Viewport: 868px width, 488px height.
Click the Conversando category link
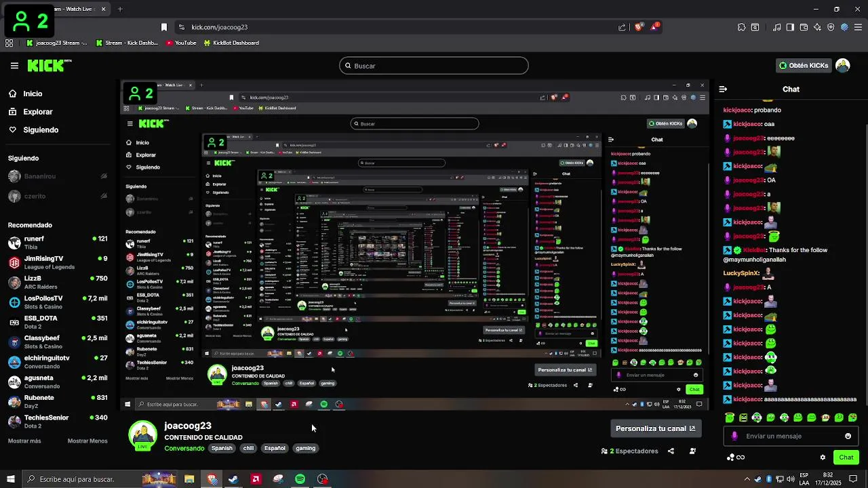[x=184, y=448]
